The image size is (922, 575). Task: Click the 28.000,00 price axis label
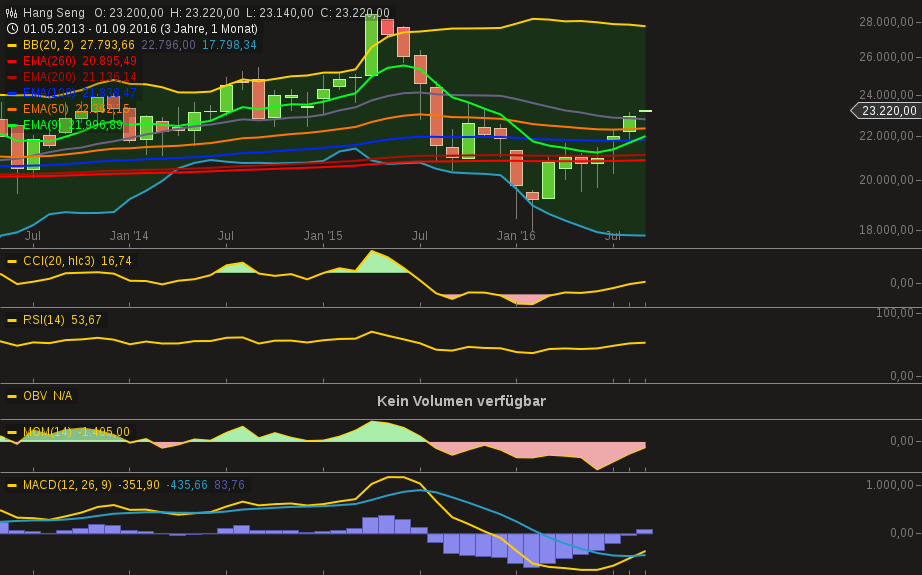click(x=886, y=22)
